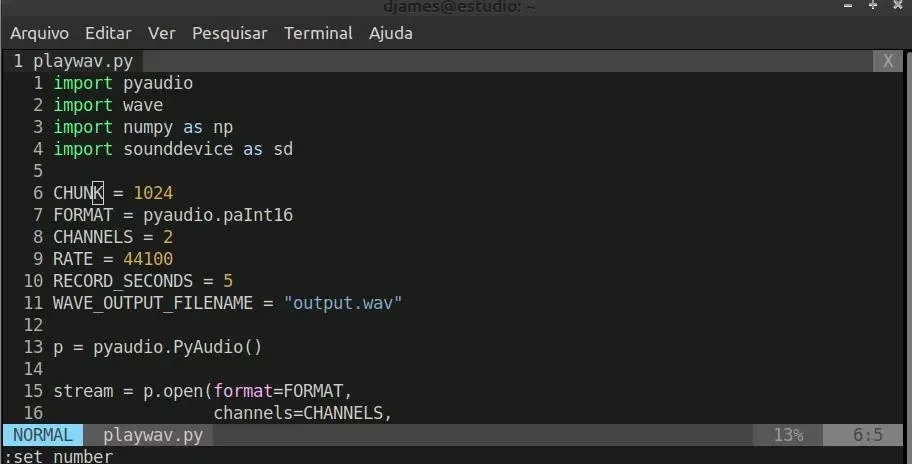912x464 pixels.
Task: Close the terminal window
Action: click(898, 5)
